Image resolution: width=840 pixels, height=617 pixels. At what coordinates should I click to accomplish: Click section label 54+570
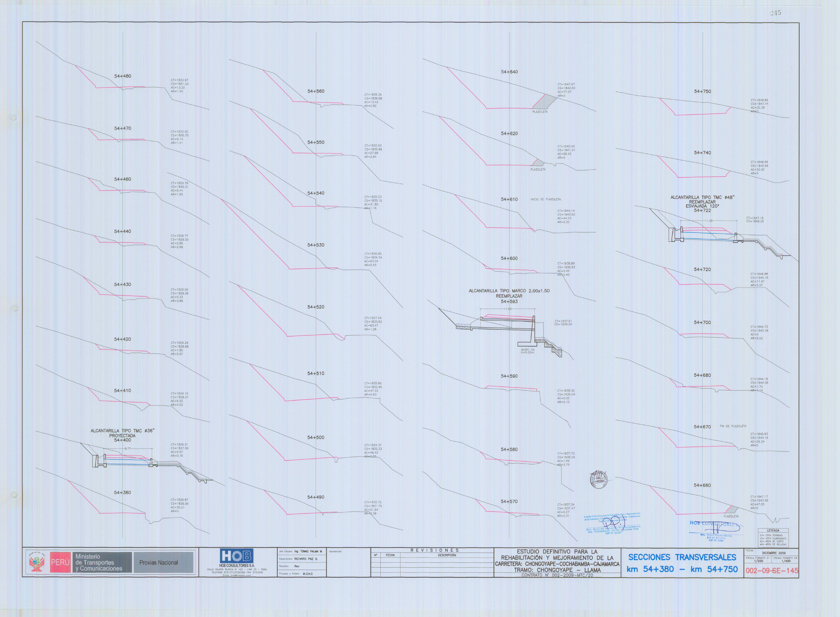point(509,502)
